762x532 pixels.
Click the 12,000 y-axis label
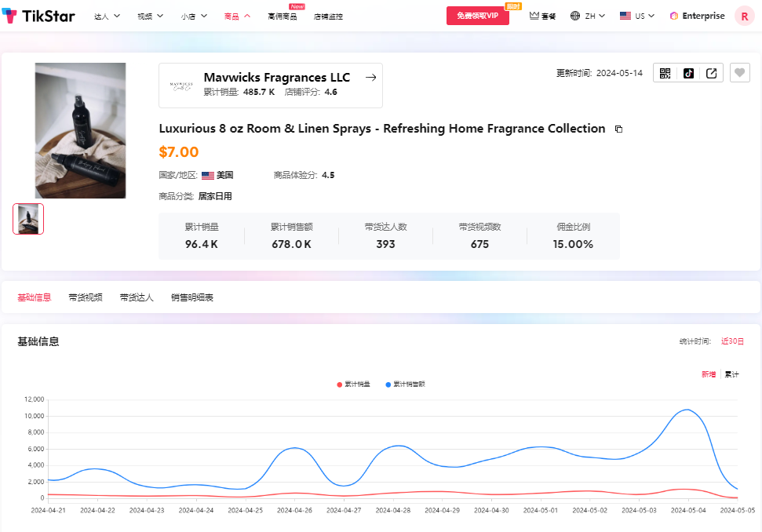click(34, 399)
